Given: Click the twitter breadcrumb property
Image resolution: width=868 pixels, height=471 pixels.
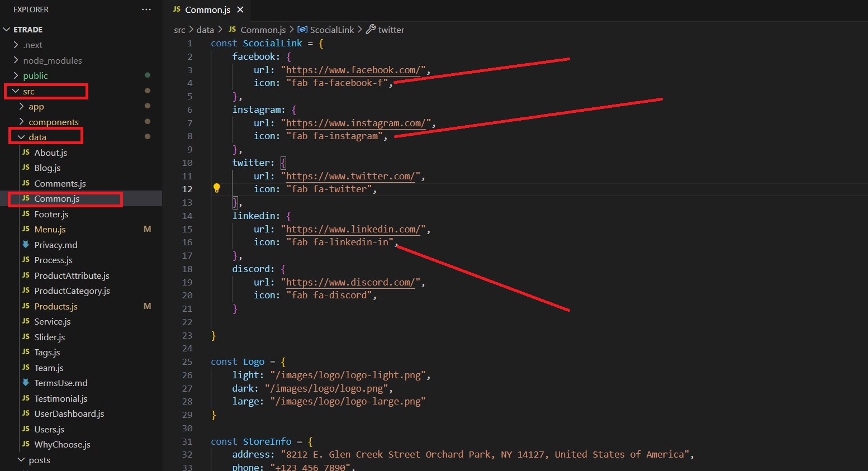Looking at the screenshot, I should [x=391, y=30].
